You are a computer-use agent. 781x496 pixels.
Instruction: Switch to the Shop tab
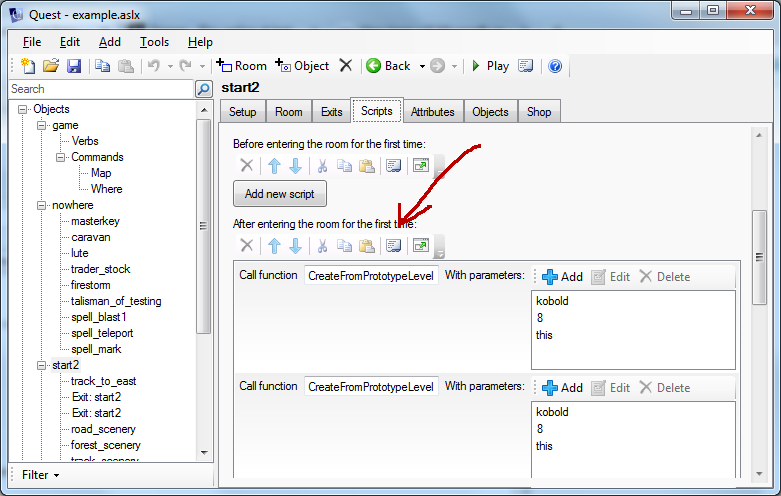coord(539,112)
